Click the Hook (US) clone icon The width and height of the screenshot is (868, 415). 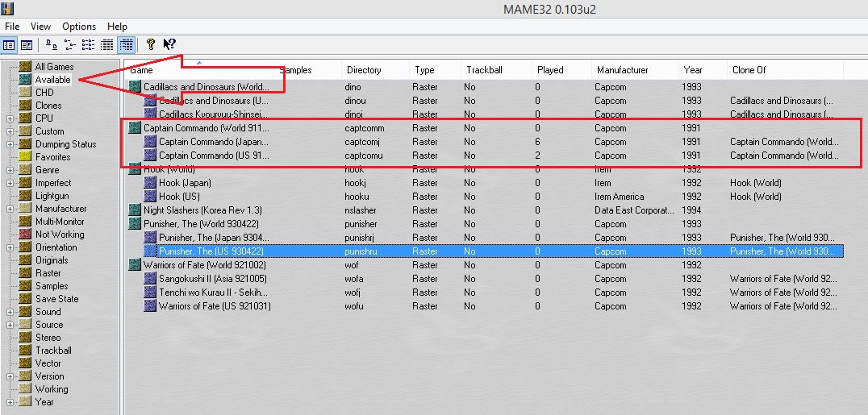pyautogui.click(x=150, y=197)
